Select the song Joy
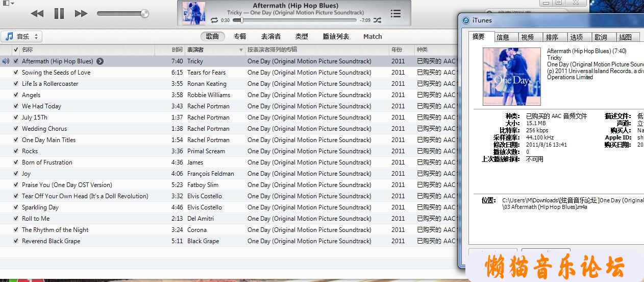The height and width of the screenshot is (282, 644). (26, 174)
